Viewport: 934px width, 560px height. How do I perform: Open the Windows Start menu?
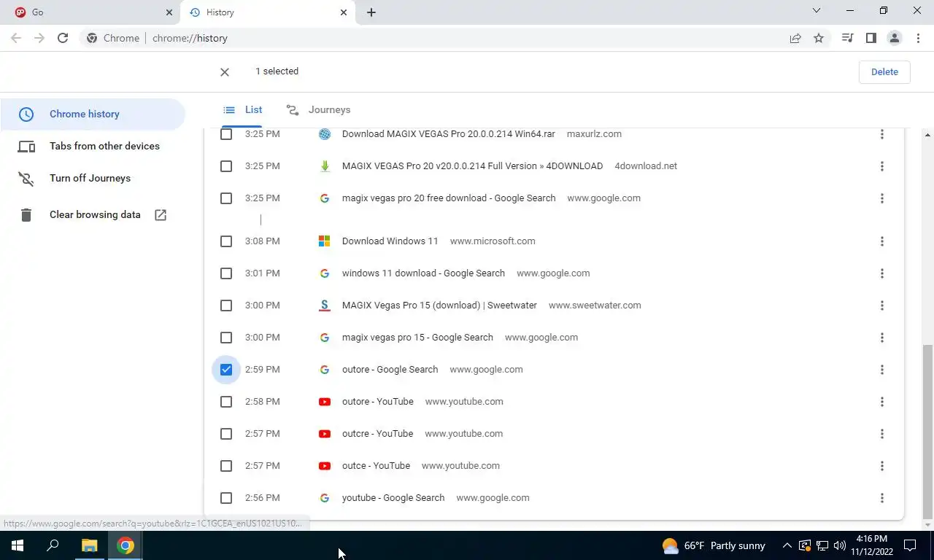coord(18,545)
